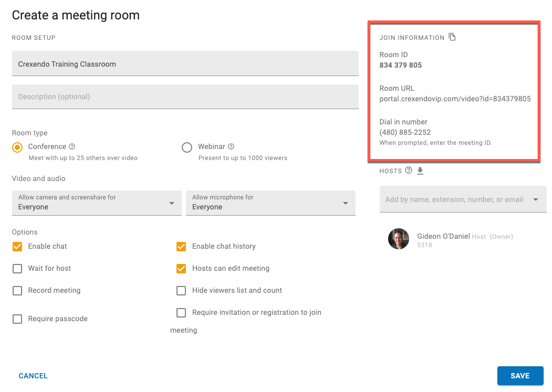Click 'Present to up to 1000 viewers' text

(x=243, y=158)
